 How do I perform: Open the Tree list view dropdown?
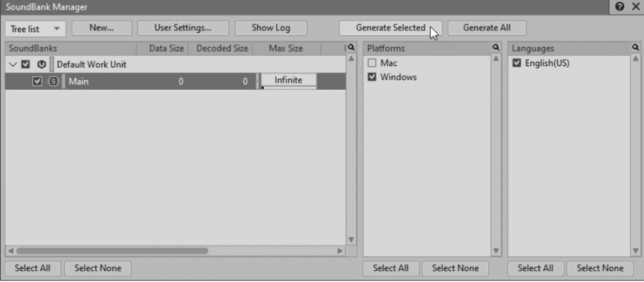pyautogui.click(x=35, y=29)
